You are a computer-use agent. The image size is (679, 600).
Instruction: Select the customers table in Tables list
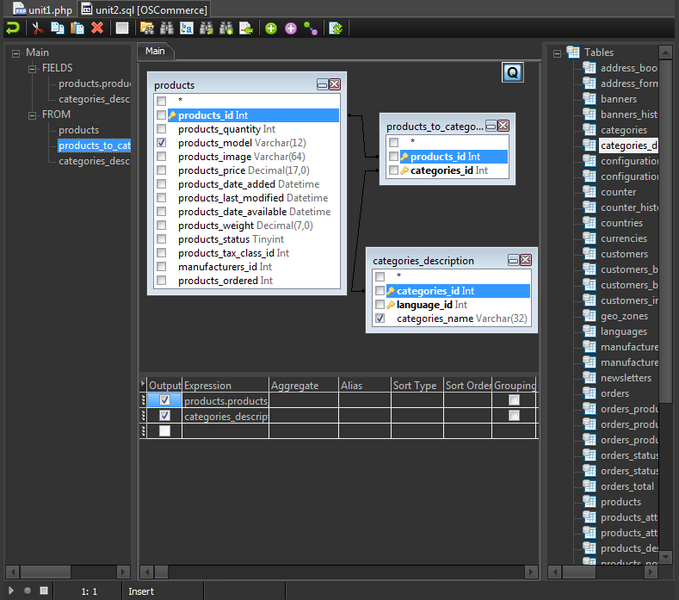point(624,254)
